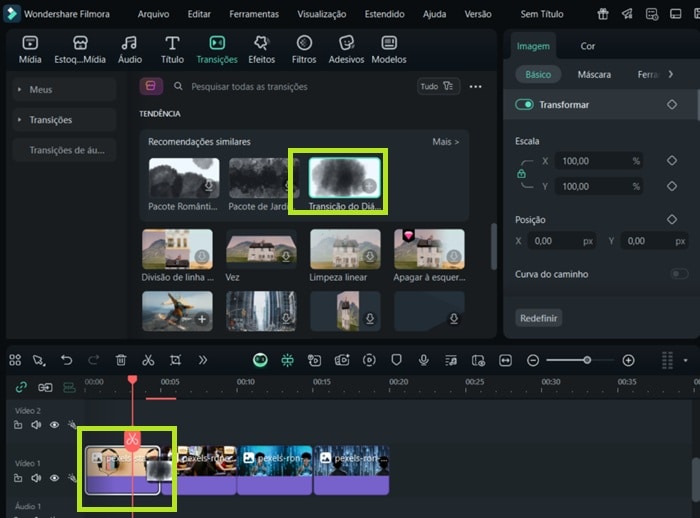This screenshot has height=518, width=700.
Task: Toggle the scale aspect ratio lock
Action: pos(521,174)
